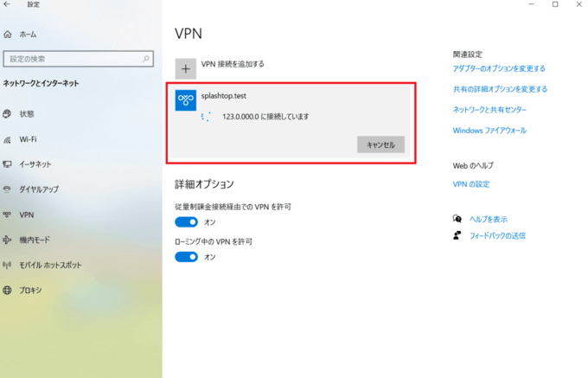Minimize the settings window
Screen dimensions: 588x378
(x=531, y=4)
